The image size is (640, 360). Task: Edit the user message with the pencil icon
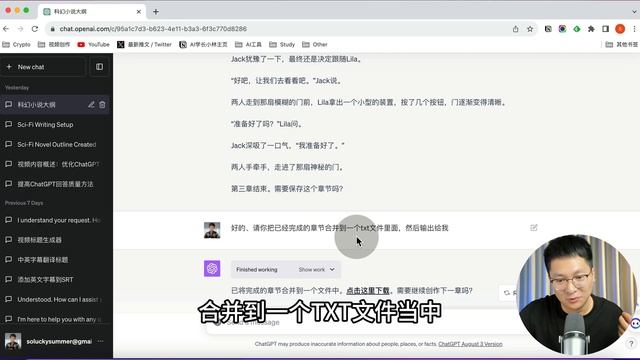[533, 228]
